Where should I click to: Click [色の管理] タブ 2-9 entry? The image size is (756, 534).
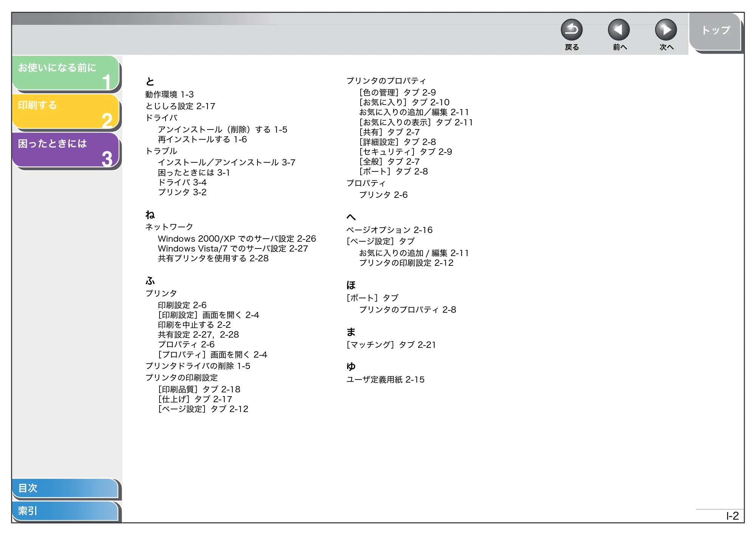pyautogui.click(x=398, y=93)
